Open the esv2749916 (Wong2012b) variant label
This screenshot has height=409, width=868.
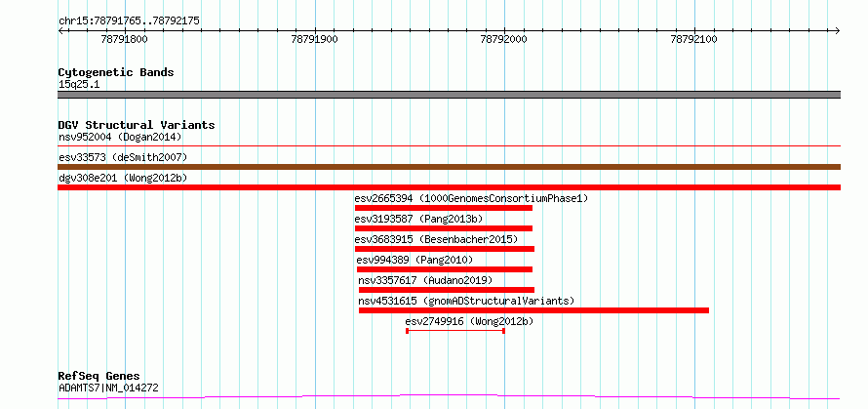coord(469,321)
